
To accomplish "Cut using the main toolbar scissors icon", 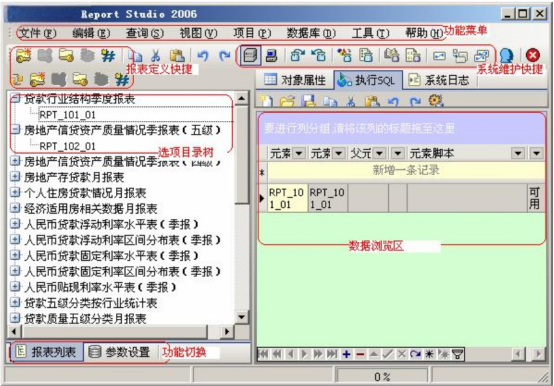I will coord(155,56).
